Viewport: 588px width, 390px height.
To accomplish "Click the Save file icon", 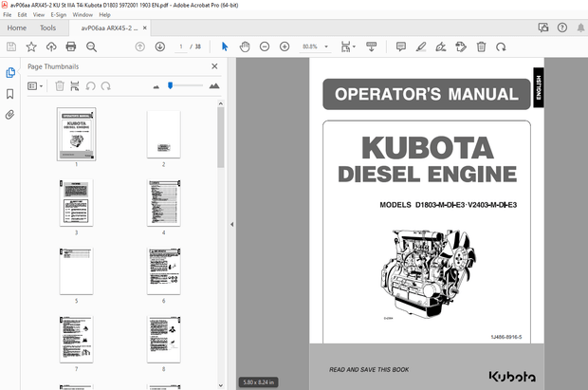I will (11, 46).
